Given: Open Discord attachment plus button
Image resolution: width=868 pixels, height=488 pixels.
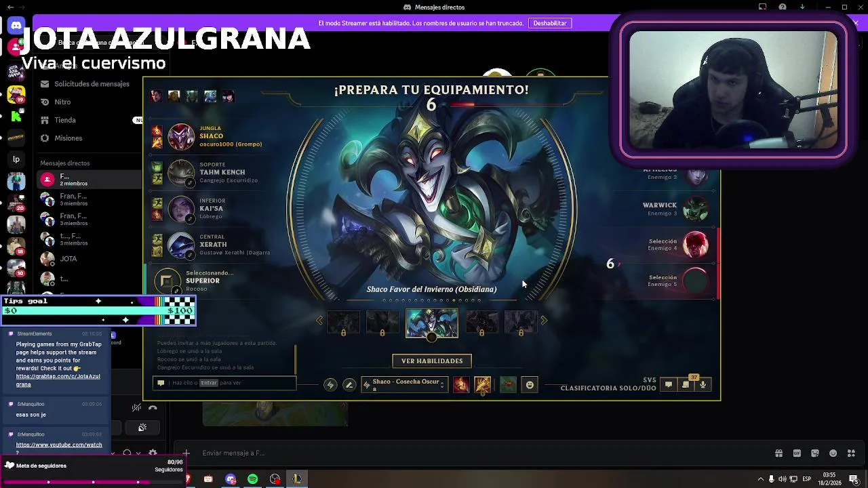Looking at the screenshot, I should 186,453.
